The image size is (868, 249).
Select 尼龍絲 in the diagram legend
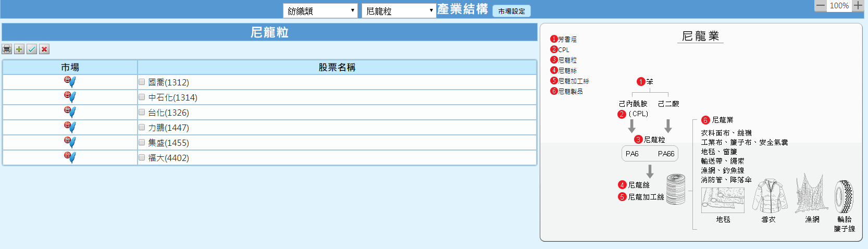(x=567, y=70)
